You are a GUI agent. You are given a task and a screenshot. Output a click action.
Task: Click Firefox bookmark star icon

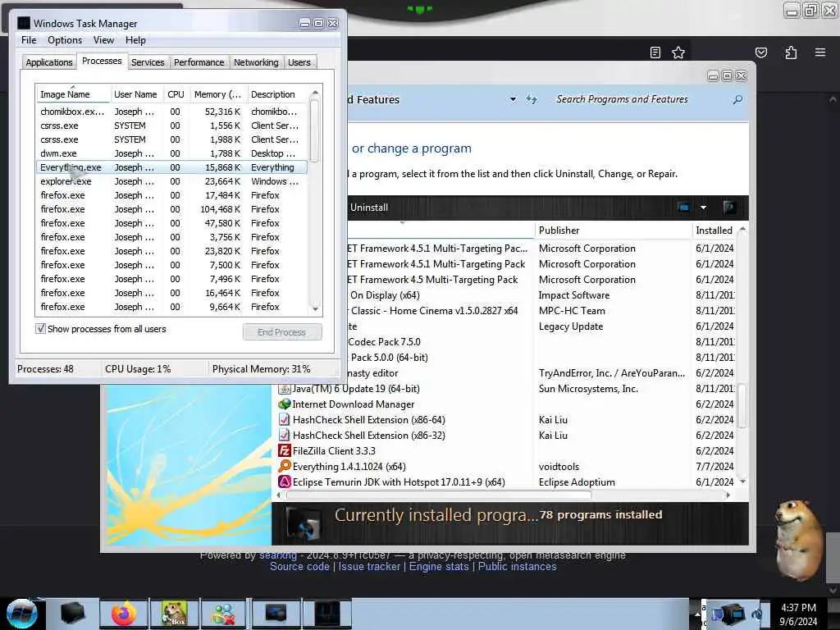coord(678,52)
